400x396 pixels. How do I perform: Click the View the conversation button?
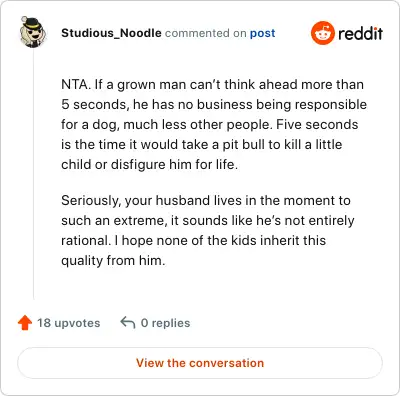[200, 363]
